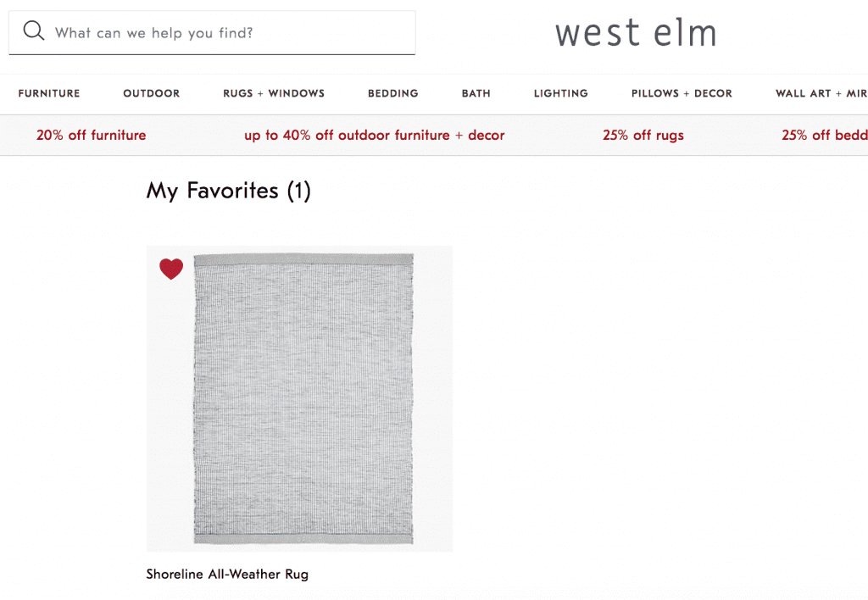
Task: Open the Lighting menu
Action: pos(561,93)
